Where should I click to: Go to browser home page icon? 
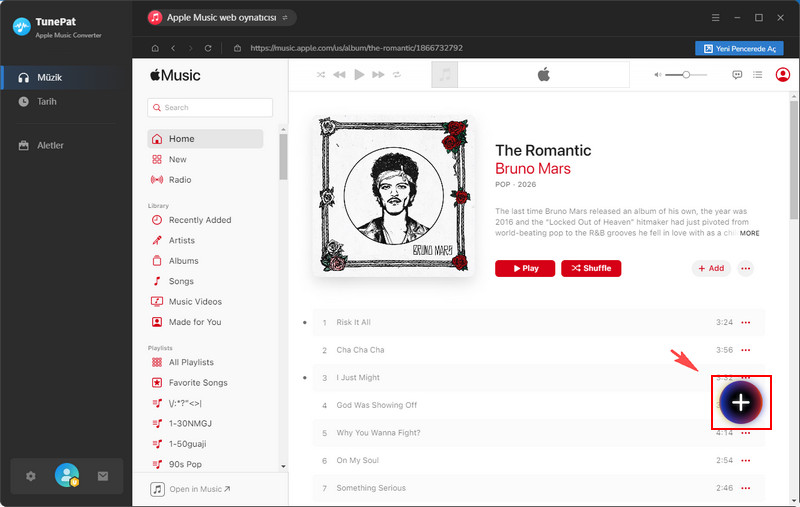(x=154, y=48)
